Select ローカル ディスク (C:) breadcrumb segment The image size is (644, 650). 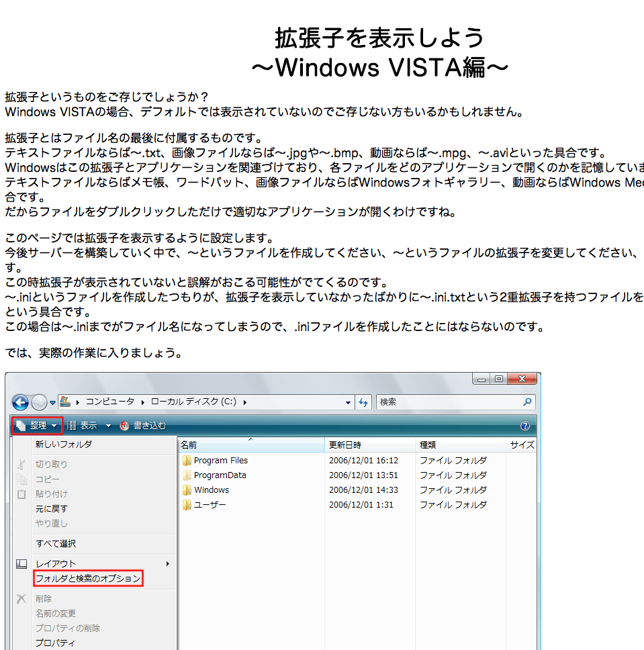[193, 402]
